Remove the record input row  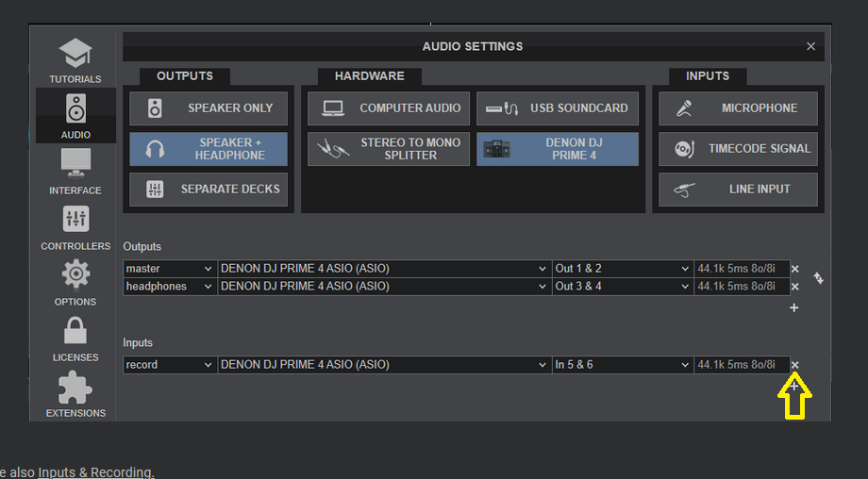795,365
